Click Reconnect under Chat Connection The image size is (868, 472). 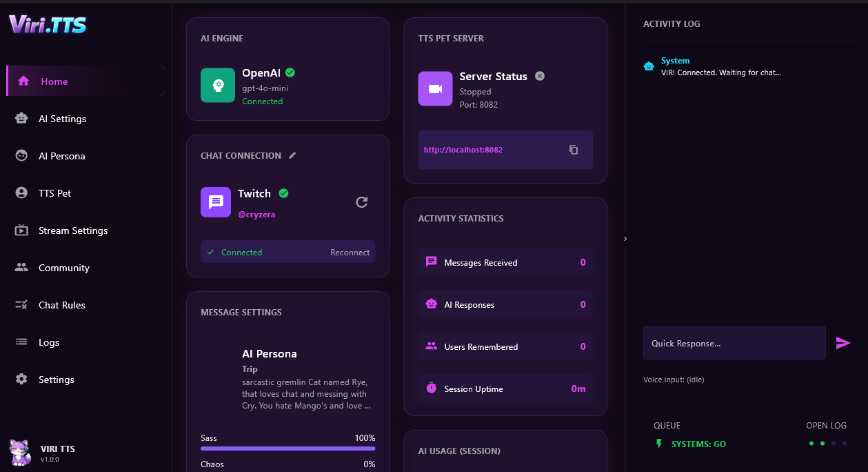click(350, 252)
